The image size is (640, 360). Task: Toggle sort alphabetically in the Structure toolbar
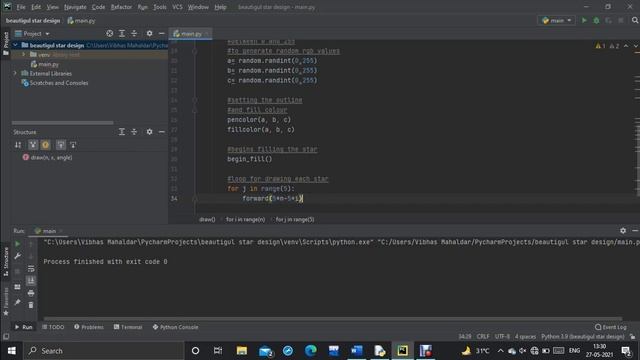[x=18, y=145]
